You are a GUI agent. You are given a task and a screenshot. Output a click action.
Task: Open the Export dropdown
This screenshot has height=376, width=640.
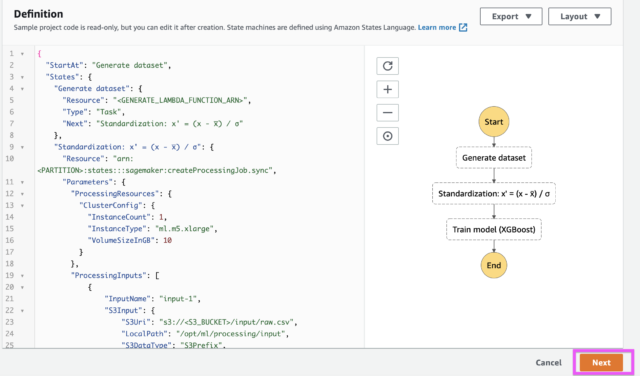511,16
